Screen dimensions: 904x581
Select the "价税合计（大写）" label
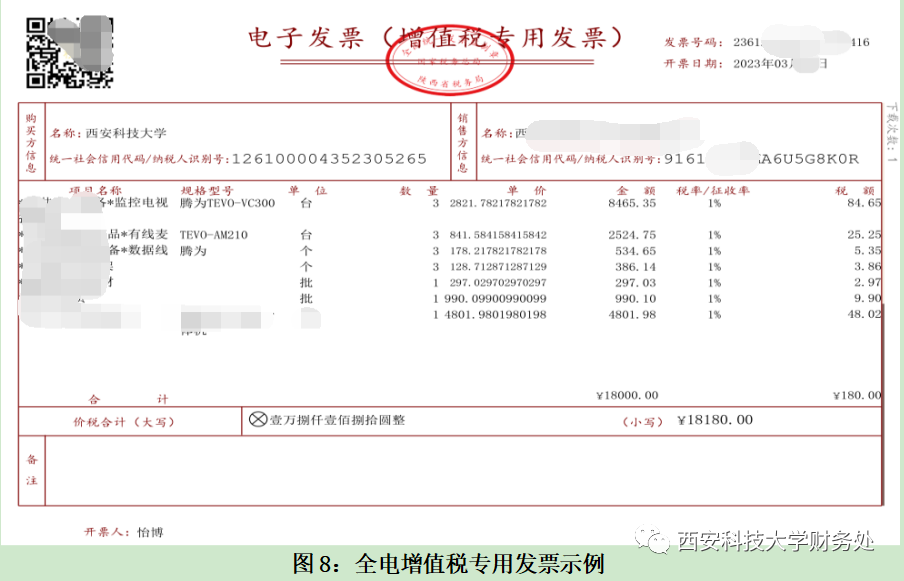pyautogui.click(x=123, y=422)
